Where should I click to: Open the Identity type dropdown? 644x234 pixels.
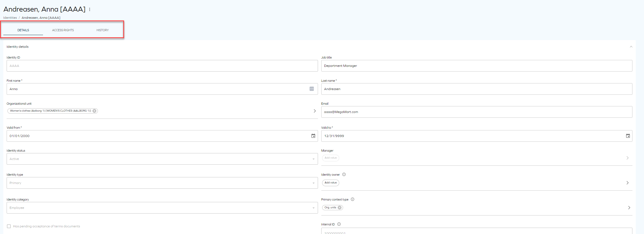(162, 183)
